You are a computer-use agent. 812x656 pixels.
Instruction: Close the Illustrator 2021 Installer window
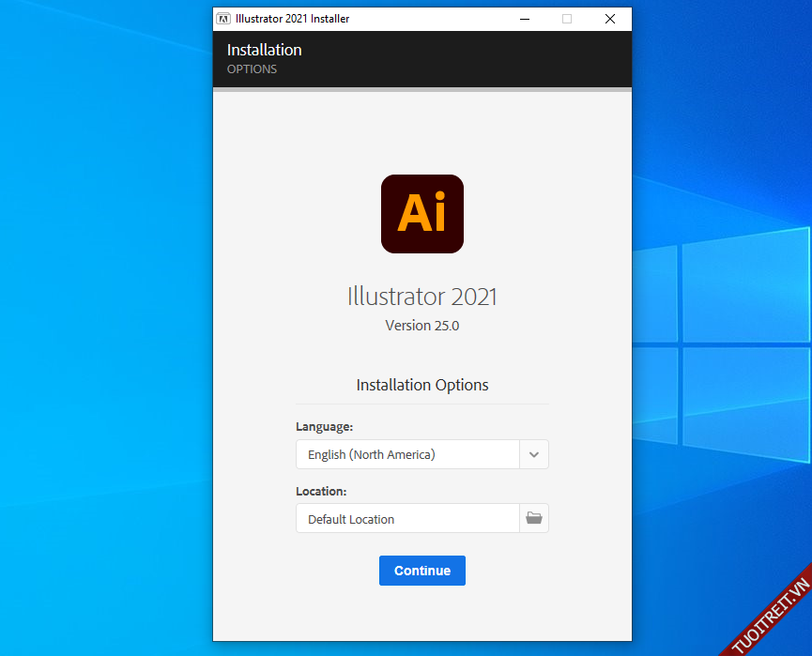(610, 19)
